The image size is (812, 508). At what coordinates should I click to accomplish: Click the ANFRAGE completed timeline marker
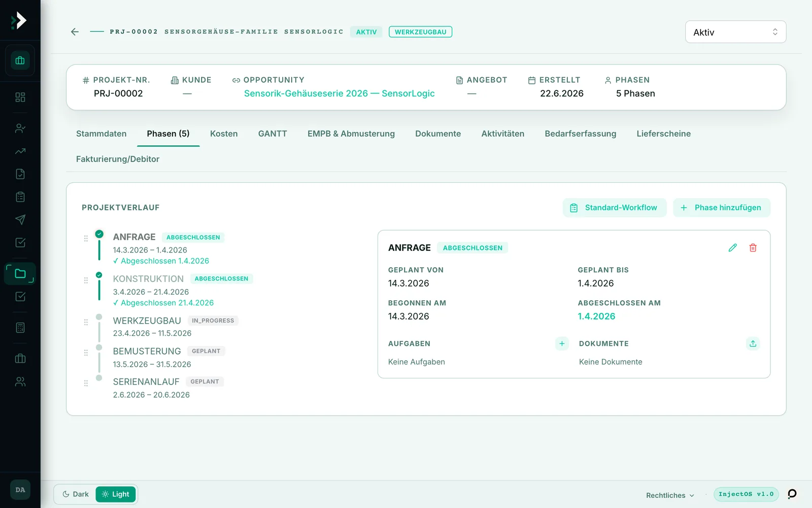99,234
